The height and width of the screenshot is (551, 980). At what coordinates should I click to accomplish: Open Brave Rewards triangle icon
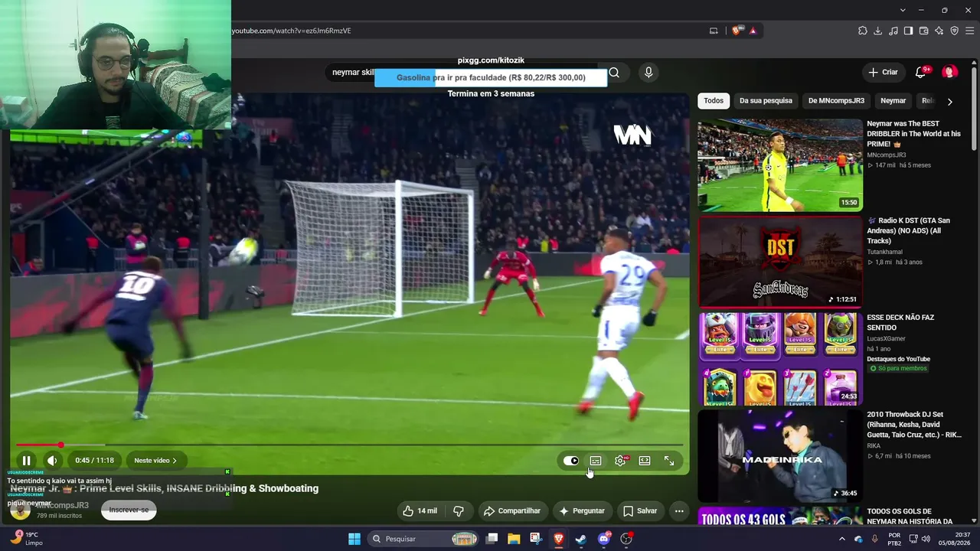[753, 31]
